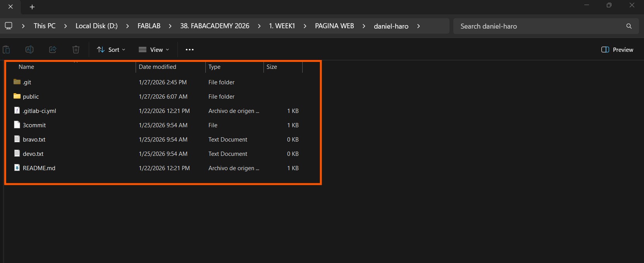Go to 1. WEEK1 breadcrumb
644x263 pixels.
(282, 26)
